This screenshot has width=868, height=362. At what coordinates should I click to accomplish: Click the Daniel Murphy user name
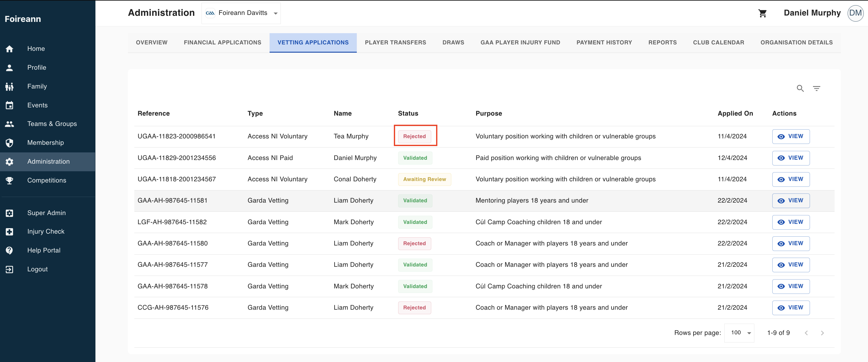[x=812, y=13]
